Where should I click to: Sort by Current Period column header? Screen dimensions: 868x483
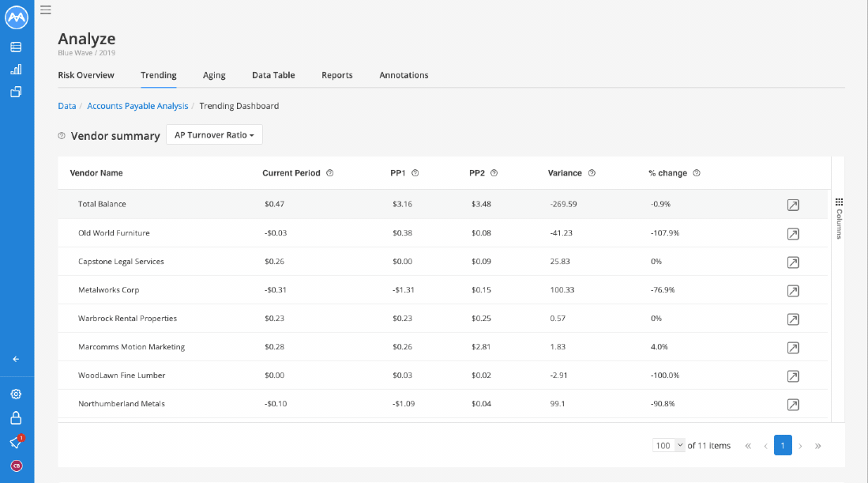click(x=291, y=173)
